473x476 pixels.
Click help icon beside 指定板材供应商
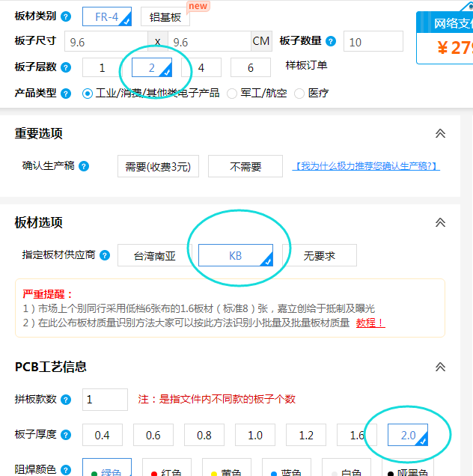point(104,255)
